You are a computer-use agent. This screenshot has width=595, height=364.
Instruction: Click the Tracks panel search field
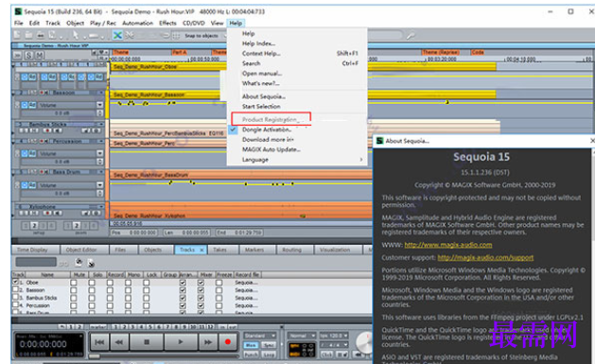36,262
